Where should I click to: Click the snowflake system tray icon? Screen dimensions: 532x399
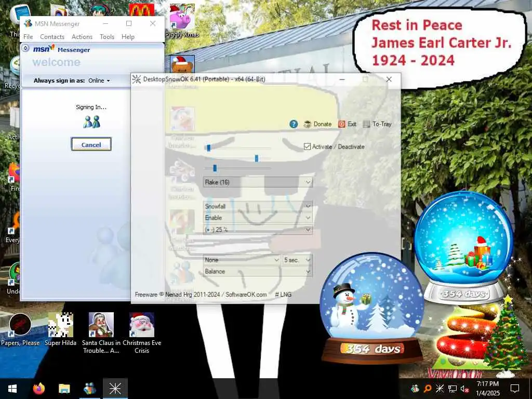point(440,389)
